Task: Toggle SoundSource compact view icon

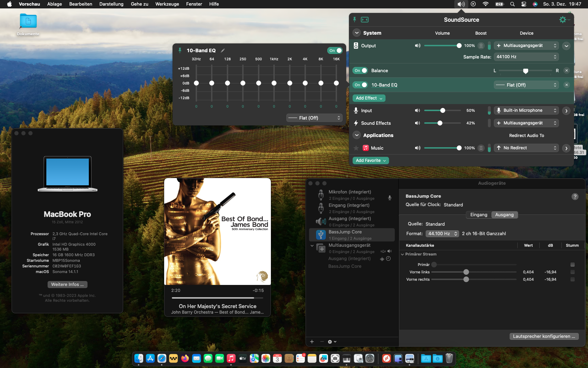Action: [x=365, y=20]
